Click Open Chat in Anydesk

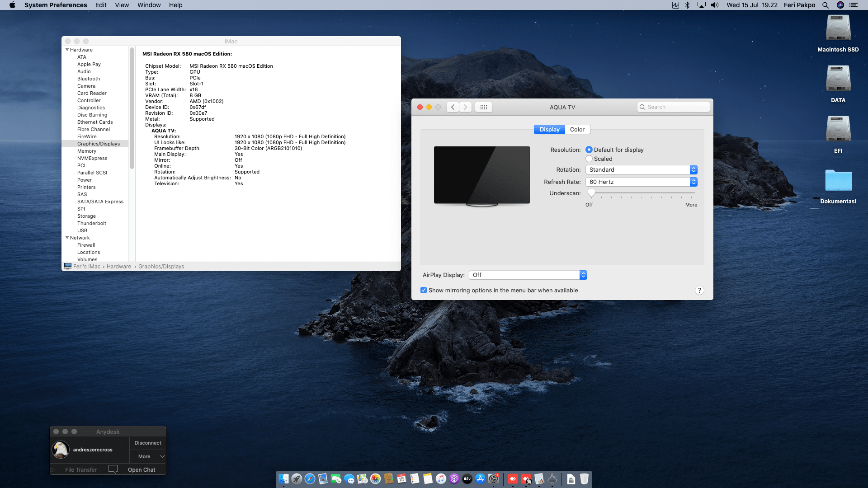[x=142, y=469]
